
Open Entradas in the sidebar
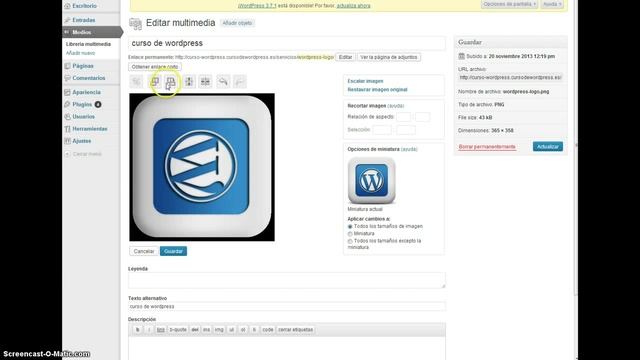coord(83,20)
